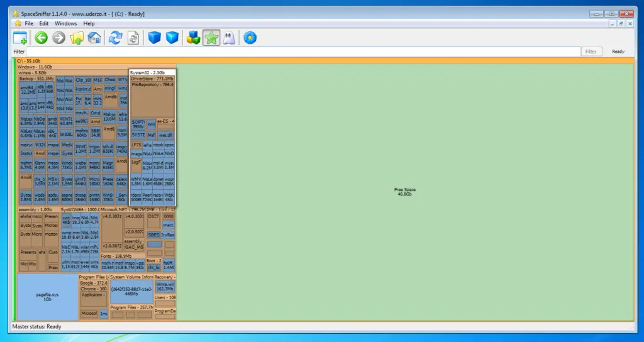This screenshot has width=644, height=342.
Task: Open a new view window
Action: [x=19, y=38]
